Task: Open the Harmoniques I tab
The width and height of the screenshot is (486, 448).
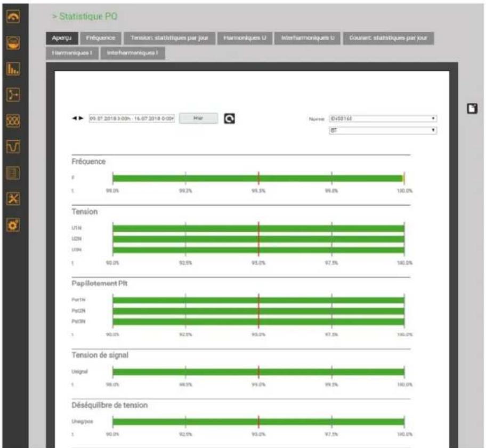Action: pyautogui.click(x=72, y=53)
